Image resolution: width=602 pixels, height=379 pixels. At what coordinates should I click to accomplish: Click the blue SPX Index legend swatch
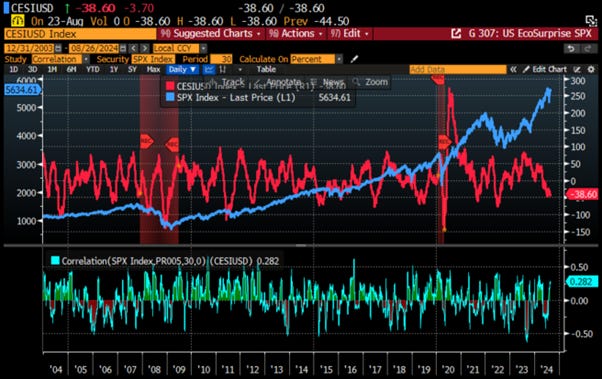[x=170, y=97]
